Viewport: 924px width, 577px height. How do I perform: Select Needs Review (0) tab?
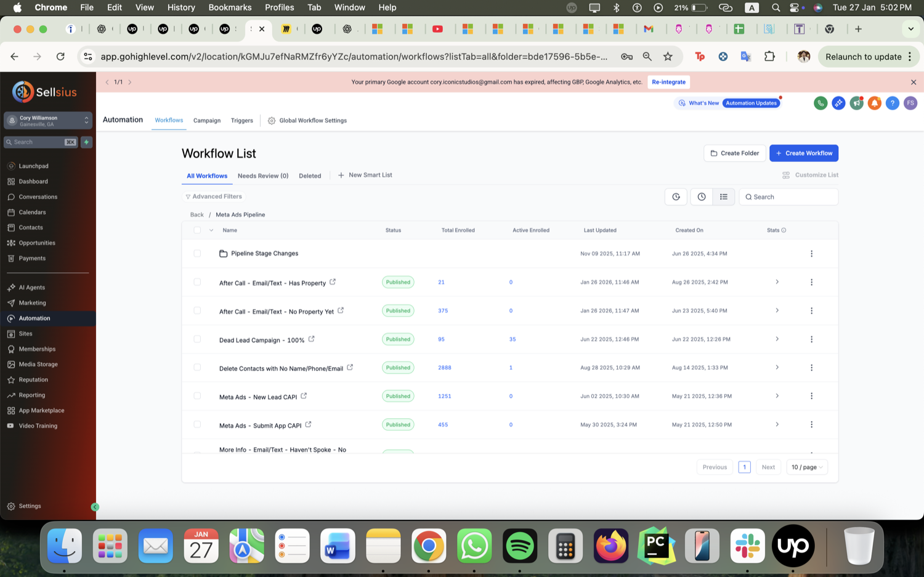(x=263, y=176)
